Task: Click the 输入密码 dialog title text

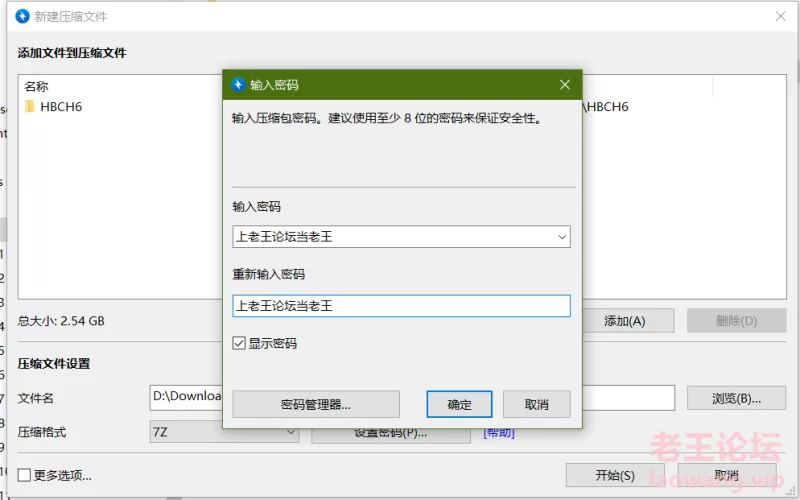Action: pos(274,85)
